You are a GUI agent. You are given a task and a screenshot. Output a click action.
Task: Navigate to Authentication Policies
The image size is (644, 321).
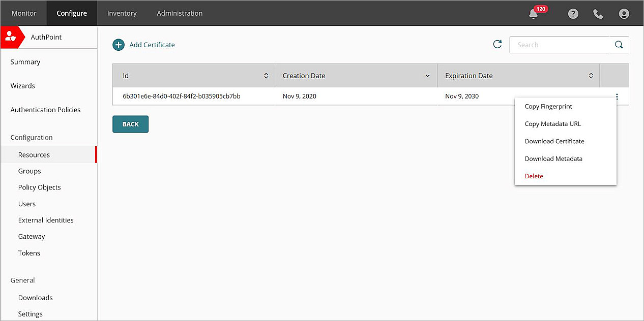45,110
